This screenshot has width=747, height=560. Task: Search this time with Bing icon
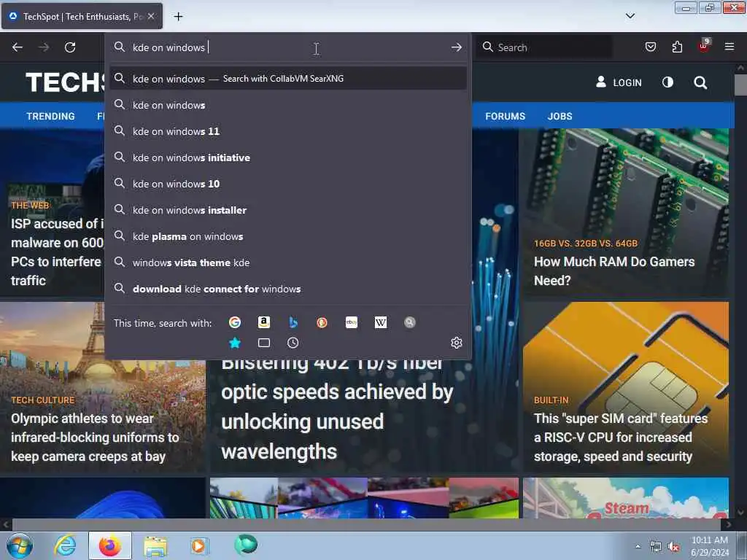293,322
